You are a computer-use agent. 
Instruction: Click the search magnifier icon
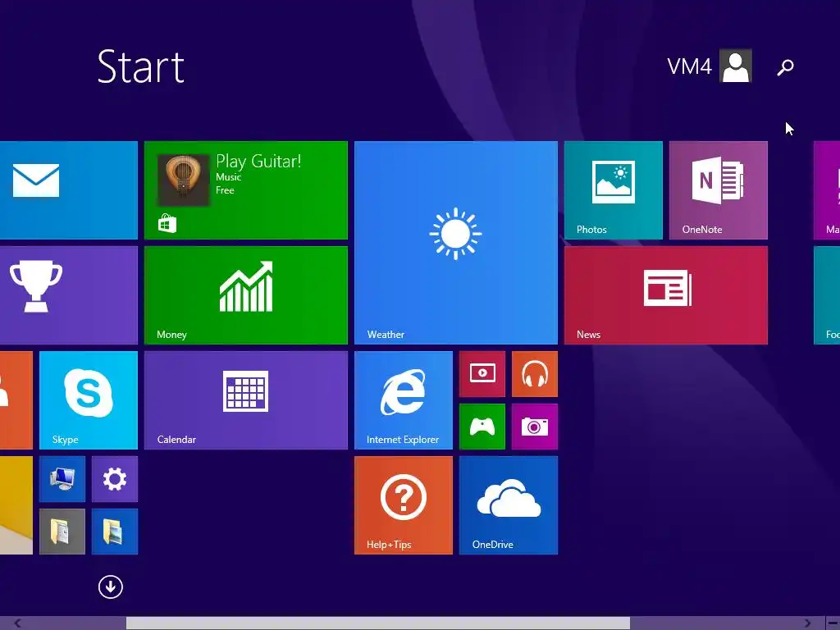pyautogui.click(x=785, y=67)
